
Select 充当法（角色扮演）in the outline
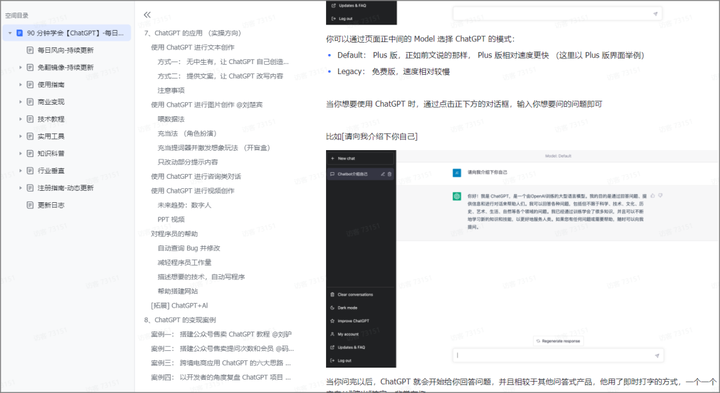coord(187,134)
